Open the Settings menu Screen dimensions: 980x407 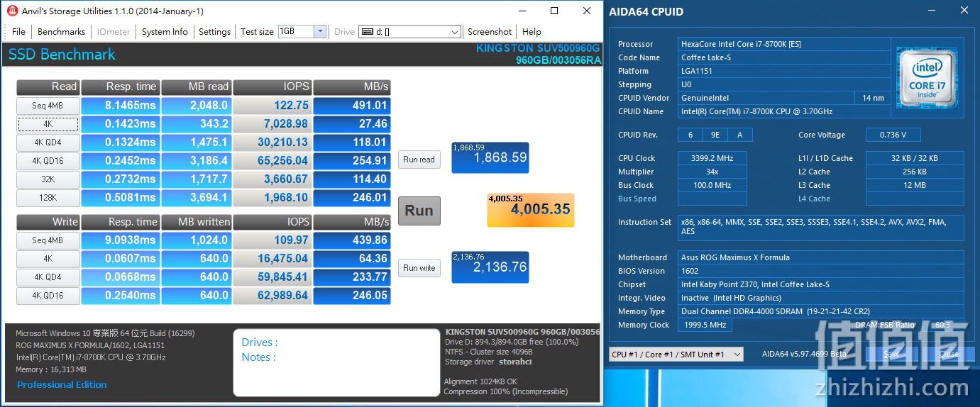214,31
